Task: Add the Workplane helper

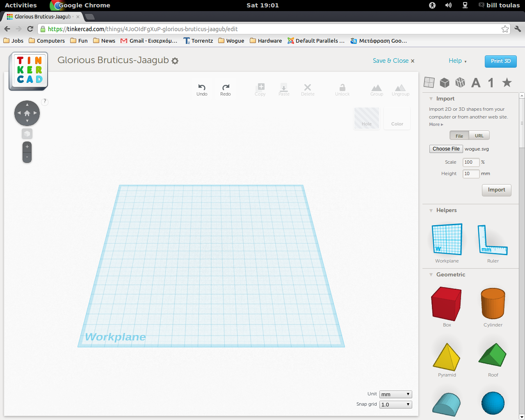Action: point(447,239)
